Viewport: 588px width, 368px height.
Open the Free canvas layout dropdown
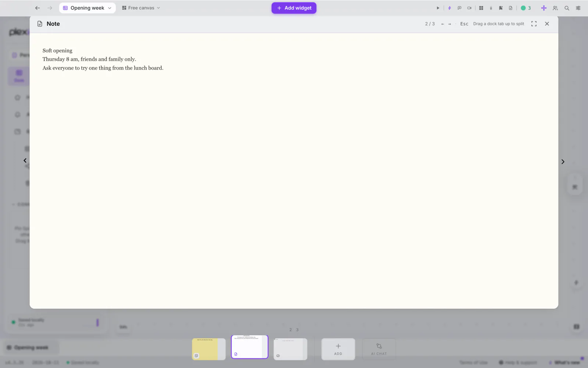click(x=141, y=8)
